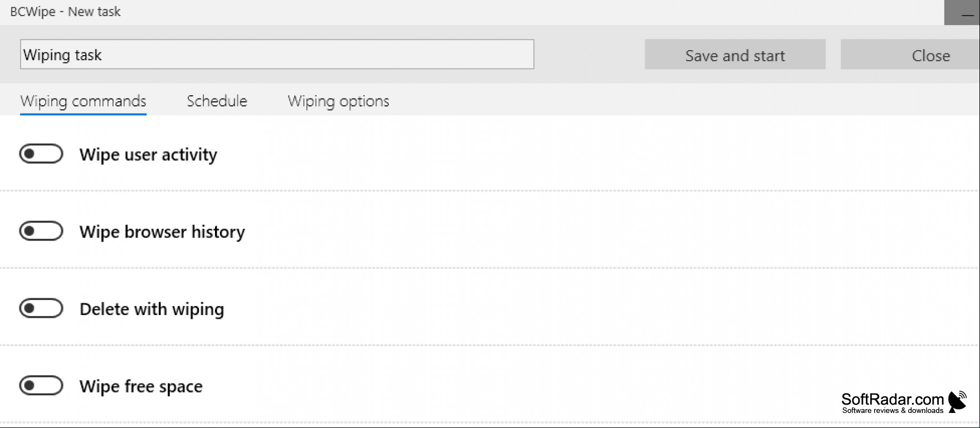Toggle the Delete with wiping switch
The height and width of the screenshot is (428, 980).
coord(41,308)
